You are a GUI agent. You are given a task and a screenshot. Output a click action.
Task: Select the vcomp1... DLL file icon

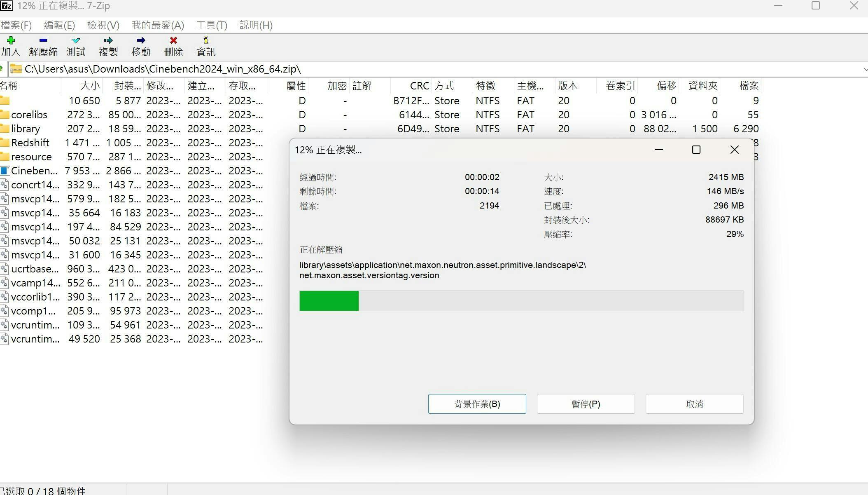pyautogui.click(x=5, y=311)
